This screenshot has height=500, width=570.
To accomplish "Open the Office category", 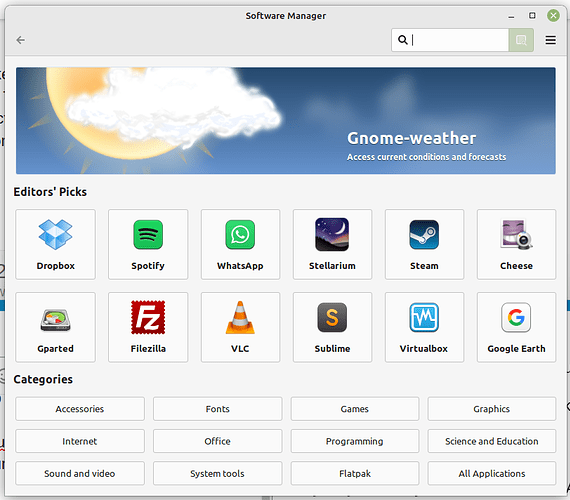I will tap(217, 441).
